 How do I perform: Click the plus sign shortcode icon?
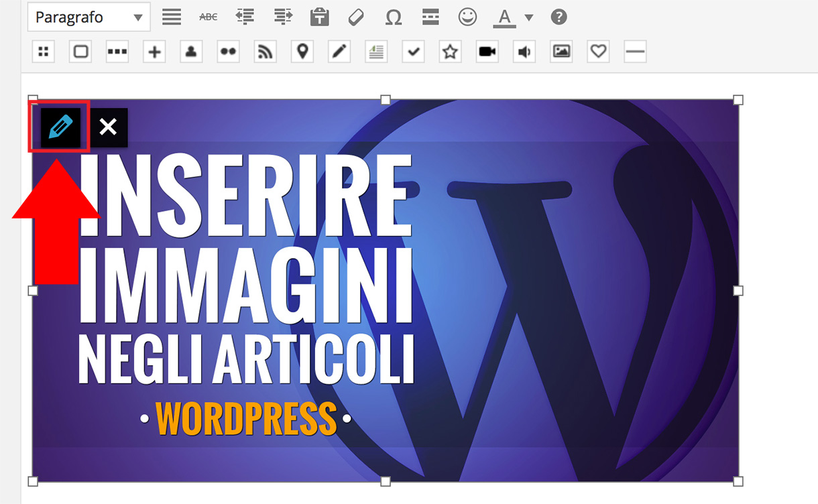click(154, 52)
